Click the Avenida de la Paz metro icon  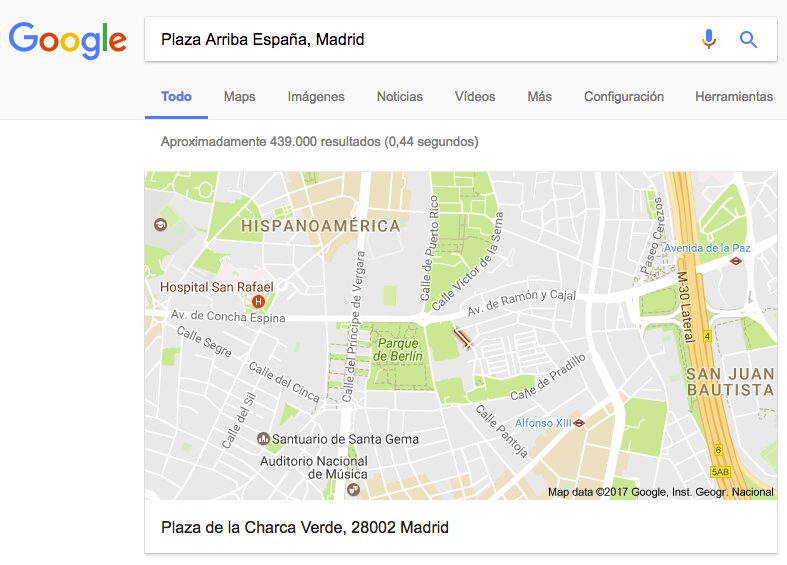point(735,261)
